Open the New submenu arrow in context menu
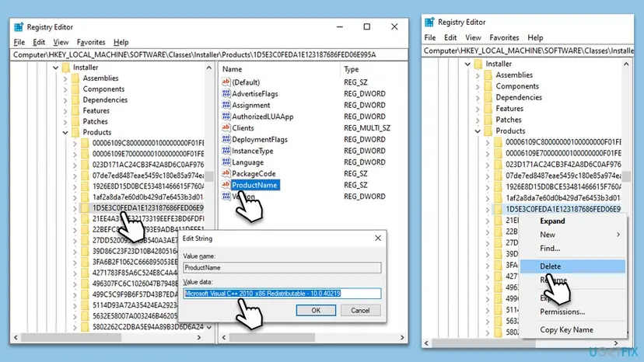Image resolution: width=644 pixels, height=362 pixels. pyautogui.click(x=618, y=235)
